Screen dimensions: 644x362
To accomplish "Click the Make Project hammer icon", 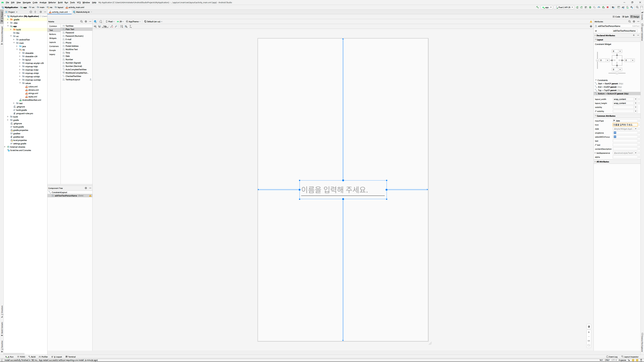I will [537, 7].
